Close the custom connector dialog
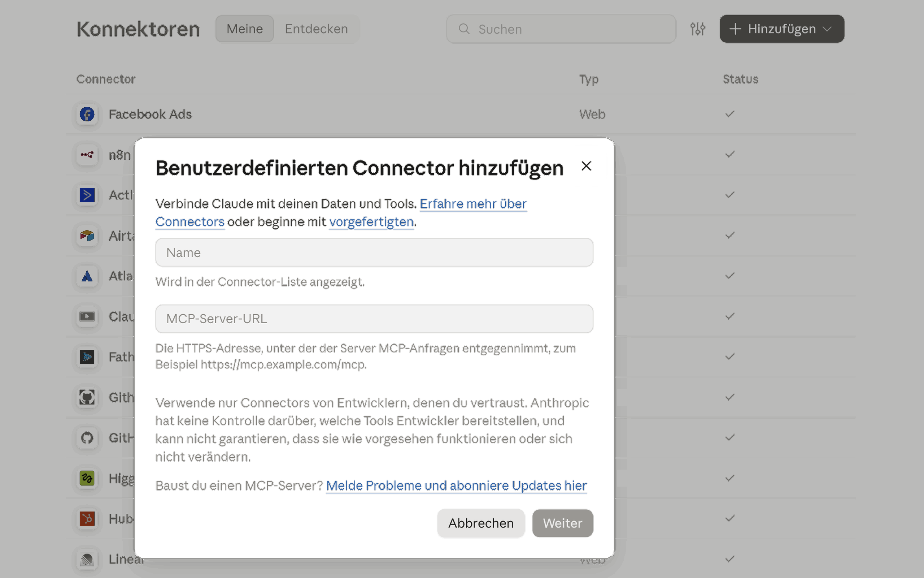This screenshot has height=578, width=924. pos(586,166)
